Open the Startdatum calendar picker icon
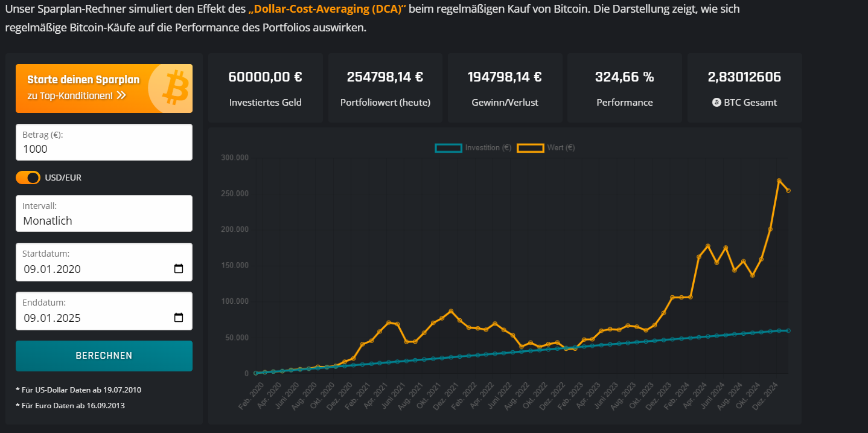The width and height of the screenshot is (868, 433). pyautogui.click(x=179, y=269)
